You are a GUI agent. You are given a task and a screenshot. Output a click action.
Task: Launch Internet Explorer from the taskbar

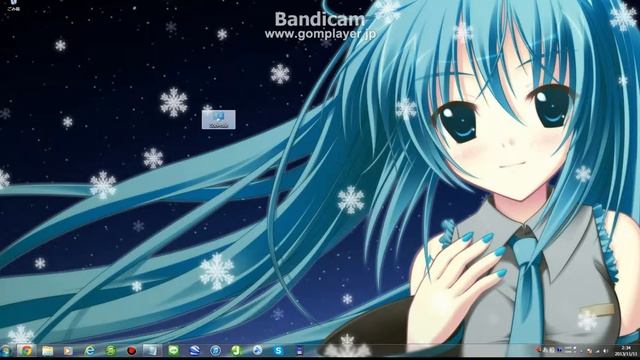pos(89,351)
